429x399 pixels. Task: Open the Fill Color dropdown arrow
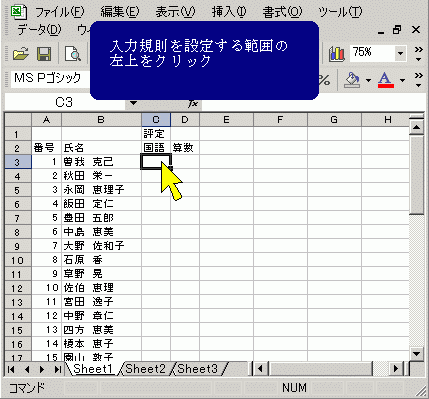click(x=368, y=80)
